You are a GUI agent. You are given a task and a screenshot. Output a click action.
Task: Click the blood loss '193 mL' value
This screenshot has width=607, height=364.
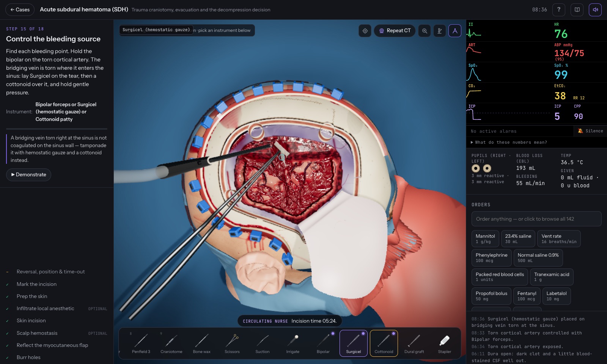[525, 168]
